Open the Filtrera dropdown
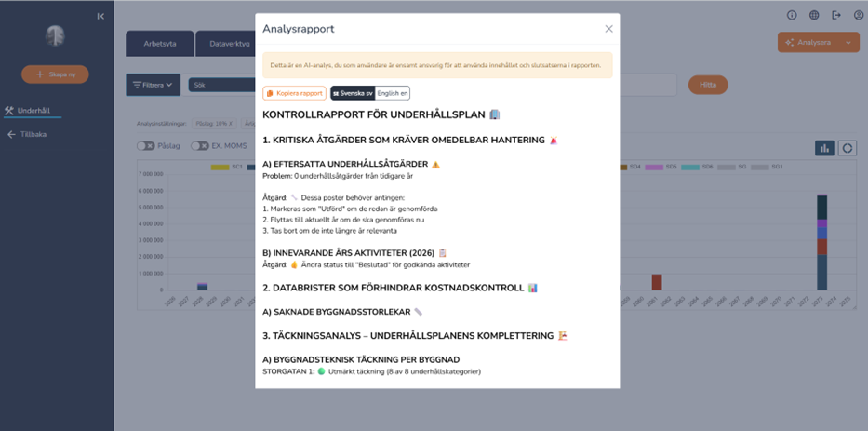This screenshot has width=868, height=431. tap(153, 85)
